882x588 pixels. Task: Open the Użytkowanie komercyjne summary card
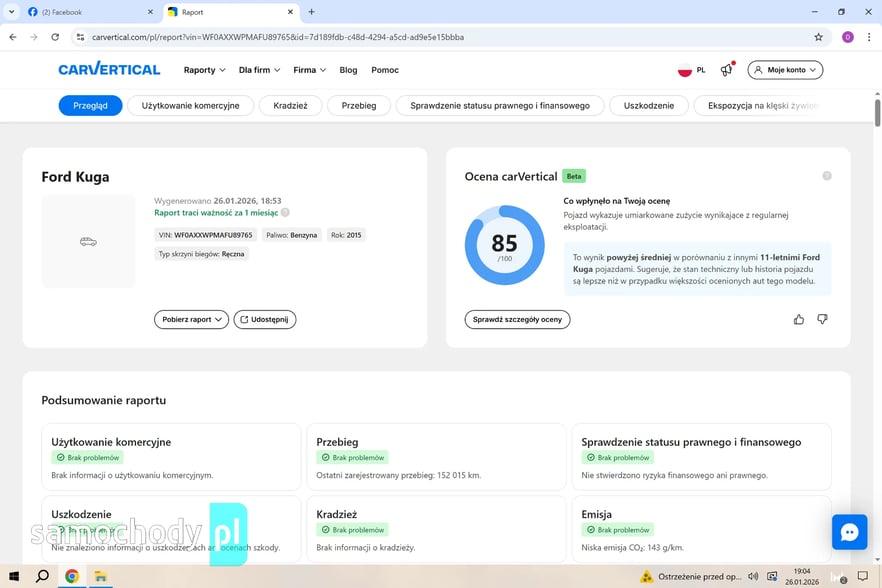pyautogui.click(x=171, y=457)
